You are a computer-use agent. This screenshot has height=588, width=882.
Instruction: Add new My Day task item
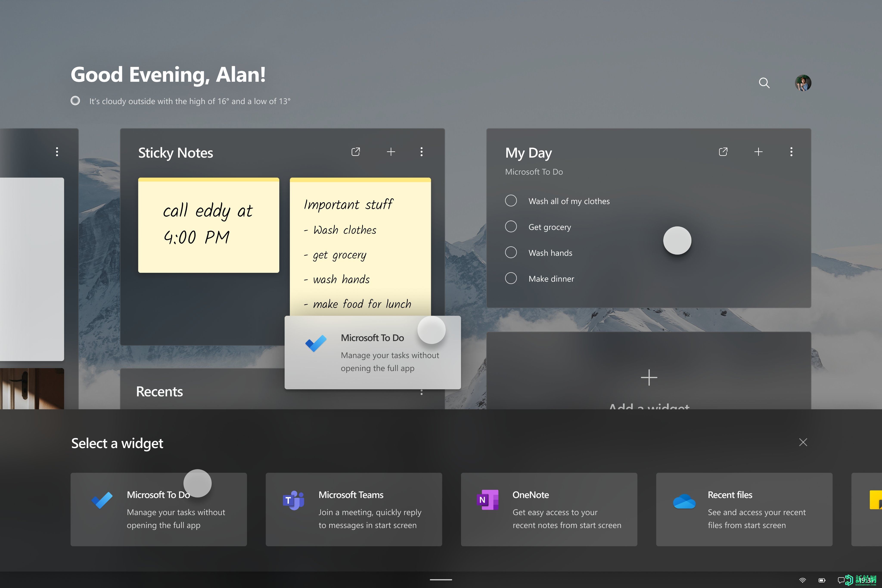click(759, 152)
